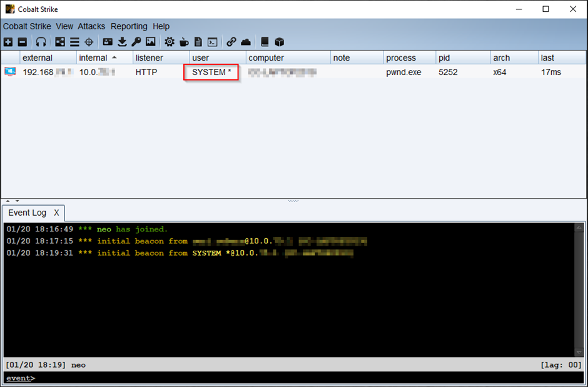Click the 18:19:31 initial beacon from SYSTEM line
This screenshot has width=588, height=387.
[x=180, y=253]
